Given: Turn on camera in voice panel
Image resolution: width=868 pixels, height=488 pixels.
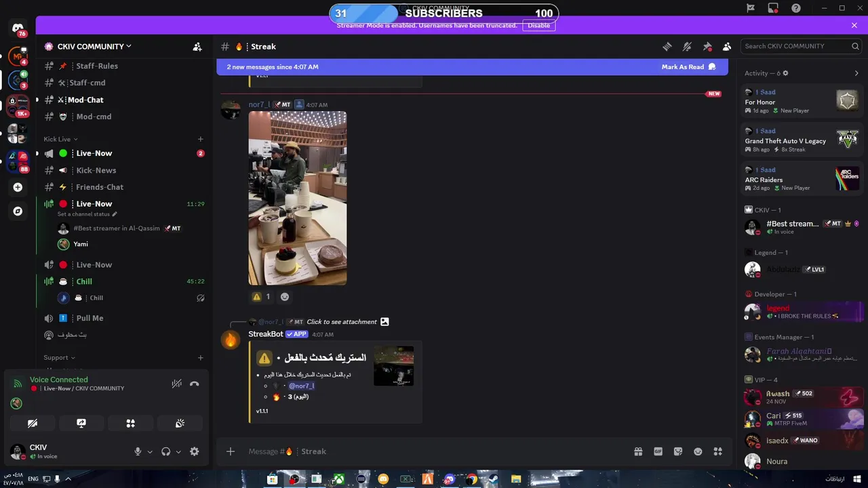Looking at the screenshot, I should (x=33, y=423).
